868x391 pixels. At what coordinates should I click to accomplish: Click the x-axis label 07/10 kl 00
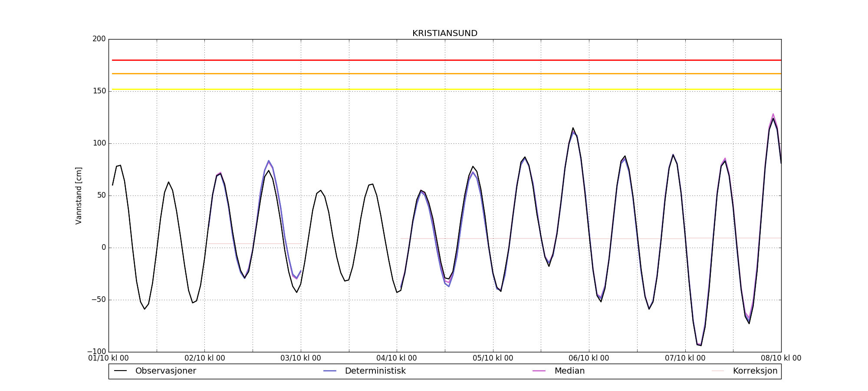[685, 358]
